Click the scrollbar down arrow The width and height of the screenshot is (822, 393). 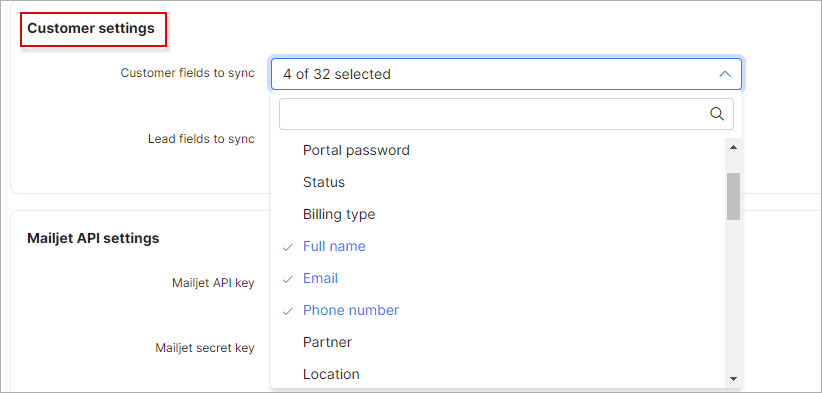click(733, 379)
